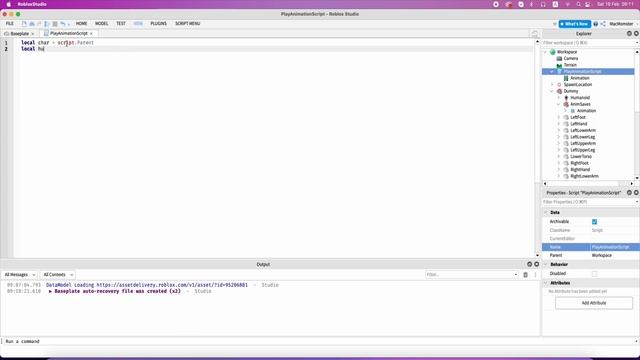640x360 pixels.
Task: Click the LowerTorso part icon
Action: click(566, 156)
